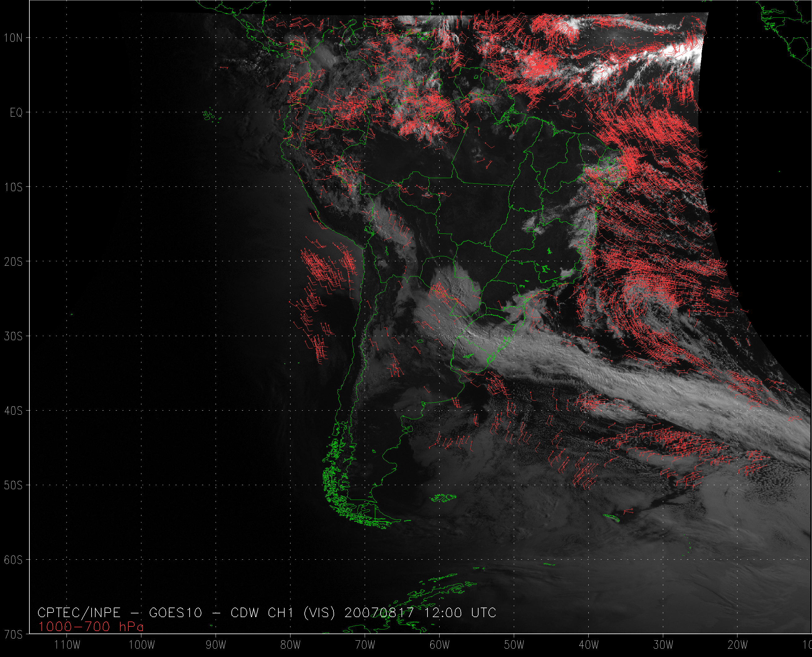Click the CPTEC/INPE caption text
Screen dimensions: 812x657
coord(79,613)
